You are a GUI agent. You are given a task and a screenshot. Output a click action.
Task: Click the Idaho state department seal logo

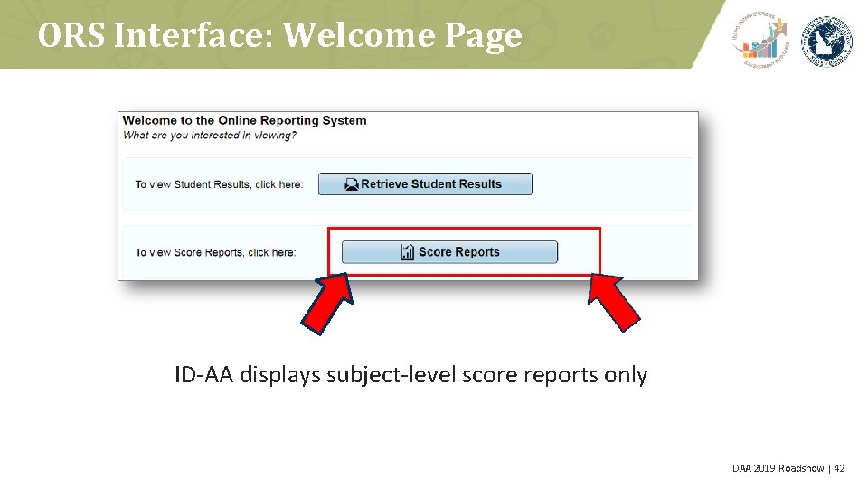[x=827, y=42]
